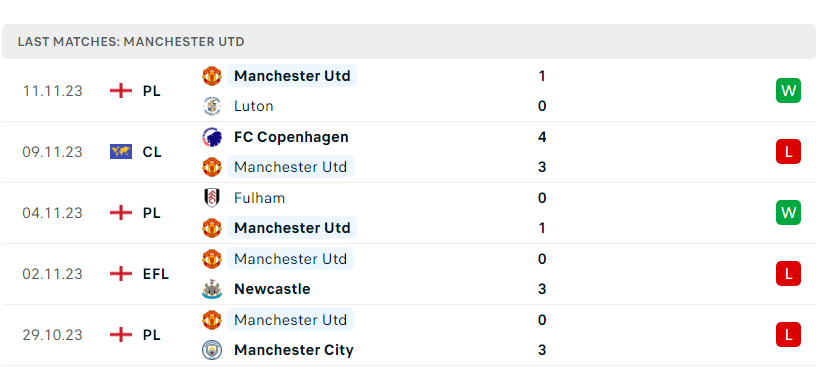Click the W badge for Fulham match
The width and height of the screenshot is (816, 367).
[x=788, y=213]
